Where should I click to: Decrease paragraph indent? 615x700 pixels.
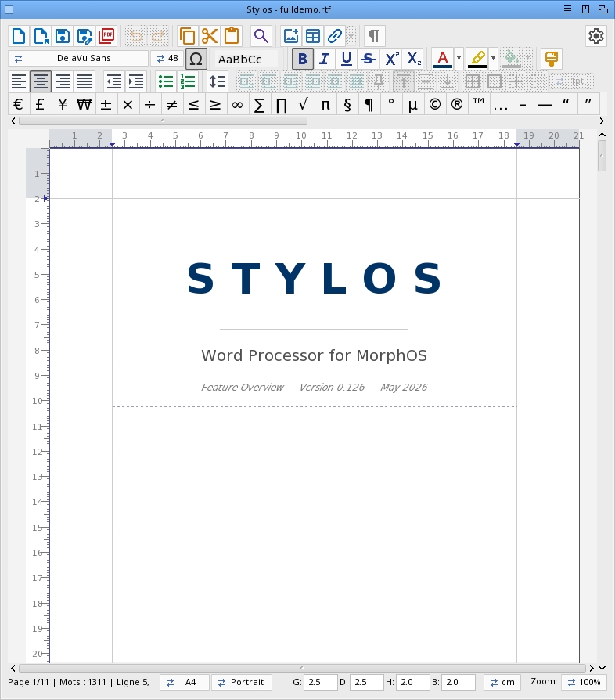[x=114, y=81]
